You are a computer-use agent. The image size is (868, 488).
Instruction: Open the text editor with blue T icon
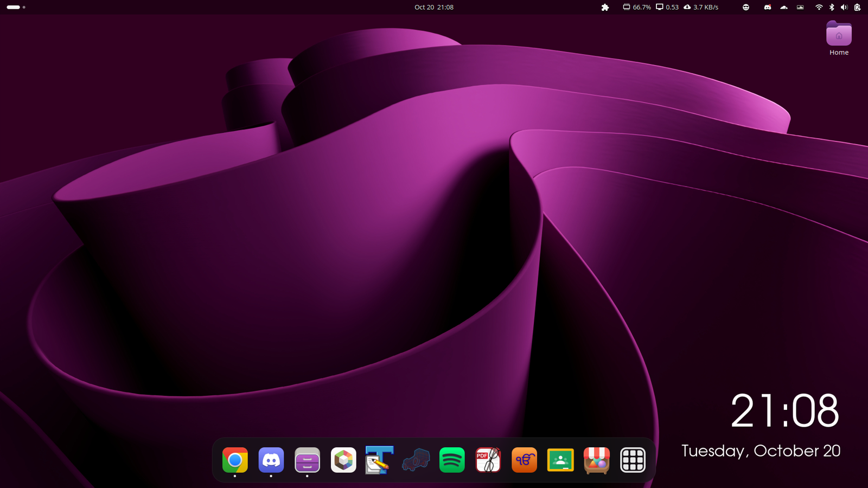(379, 460)
